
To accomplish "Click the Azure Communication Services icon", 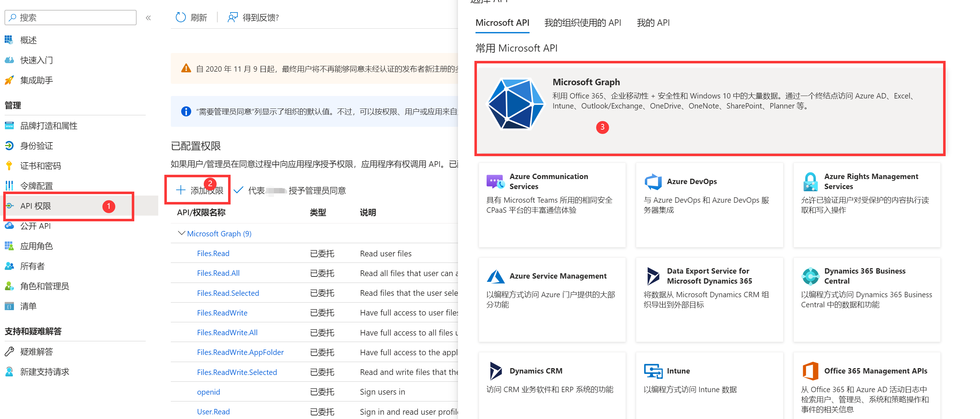I will 496,182.
